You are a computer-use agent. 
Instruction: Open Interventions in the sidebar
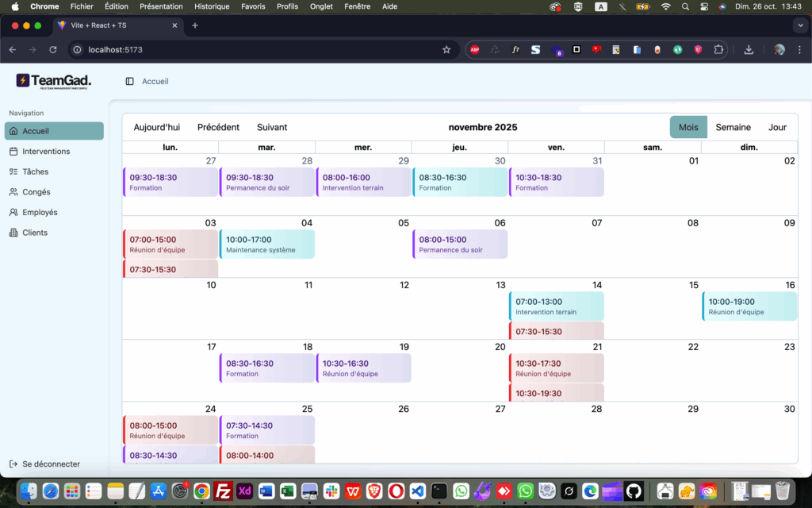tap(46, 152)
